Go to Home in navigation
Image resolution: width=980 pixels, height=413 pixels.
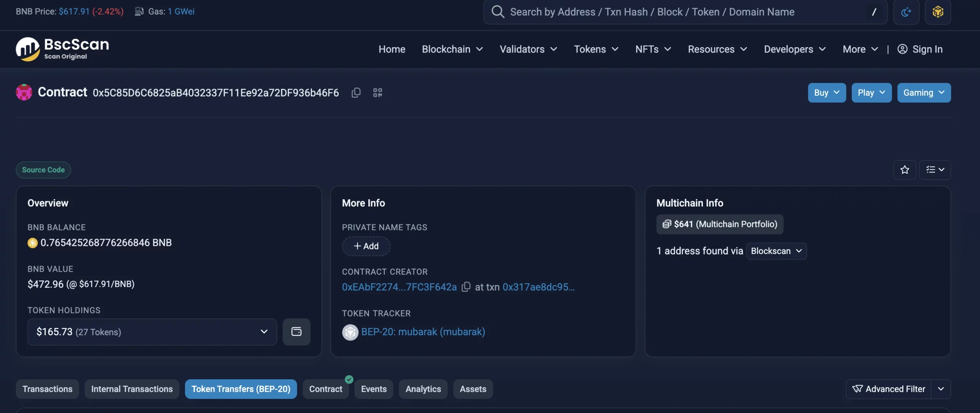392,49
